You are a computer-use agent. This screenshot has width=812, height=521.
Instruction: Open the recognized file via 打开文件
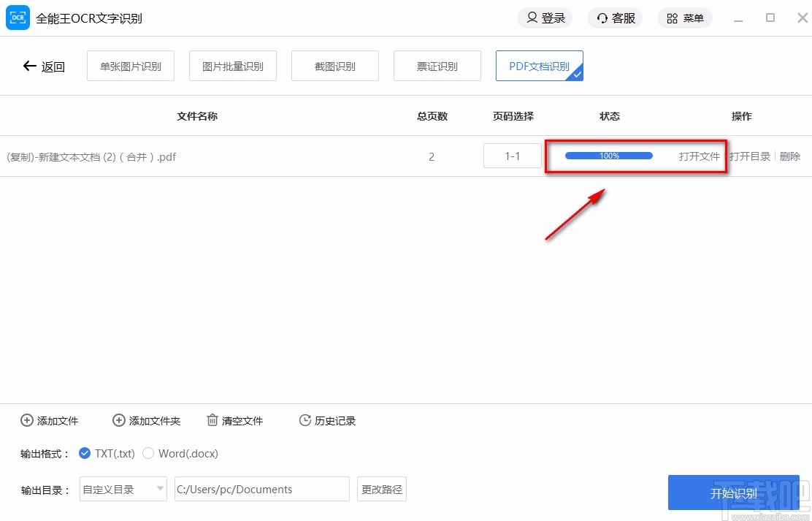tap(699, 156)
